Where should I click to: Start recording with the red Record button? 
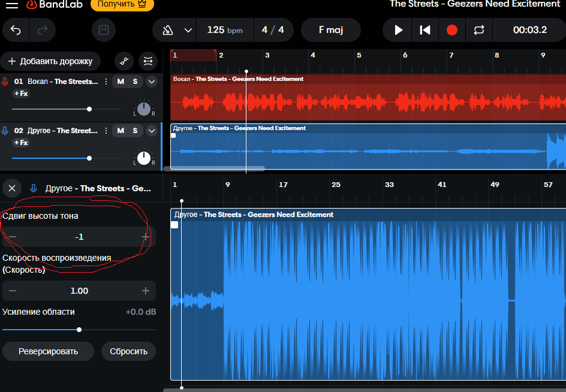tap(452, 30)
